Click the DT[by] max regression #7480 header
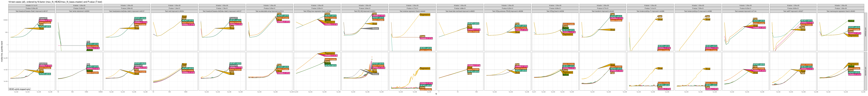Viewport: 868px width, 96px height. tap(317, 11)
